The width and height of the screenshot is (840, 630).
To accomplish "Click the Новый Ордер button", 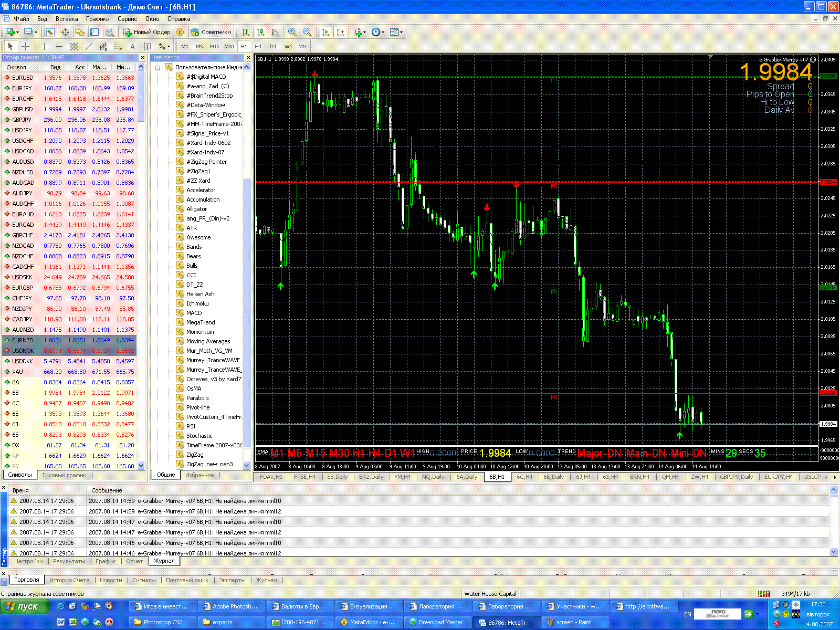I will (x=147, y=32).
